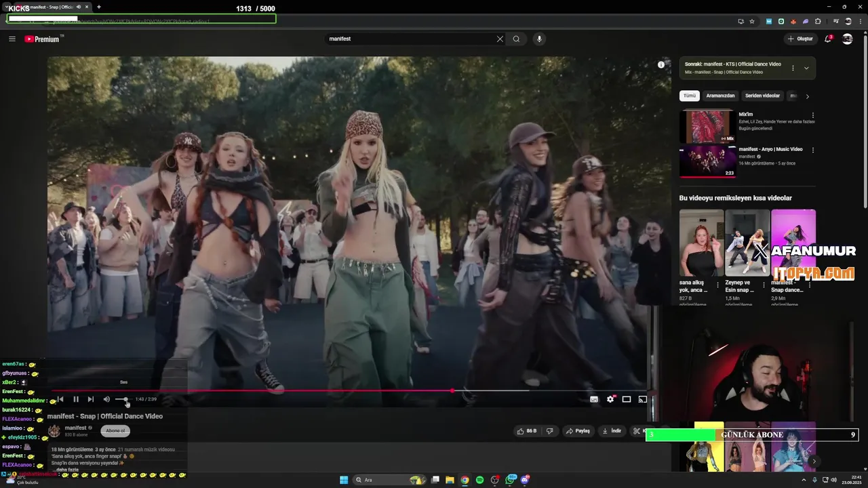Open YouTube notifications bell
The height and width of the screenshot is (488, 868).
click(x=828, y=39)
